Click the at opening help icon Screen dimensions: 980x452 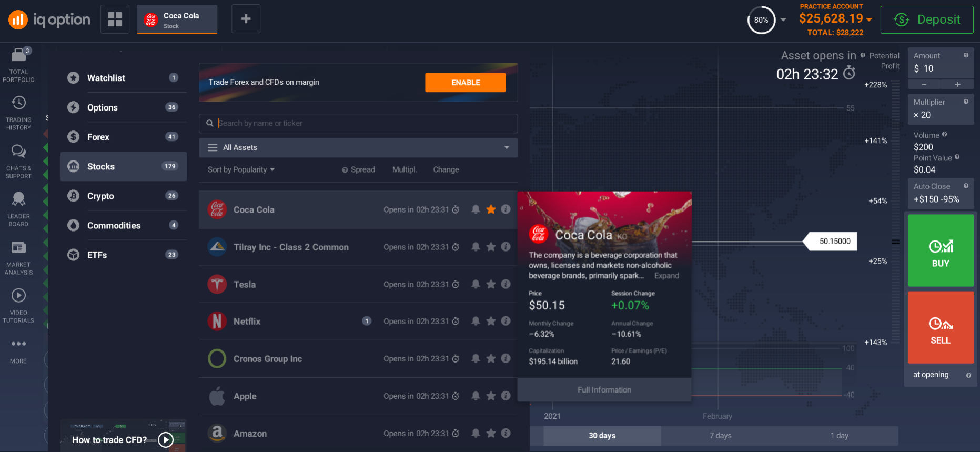pyautogui.click(x=968, y=375)
